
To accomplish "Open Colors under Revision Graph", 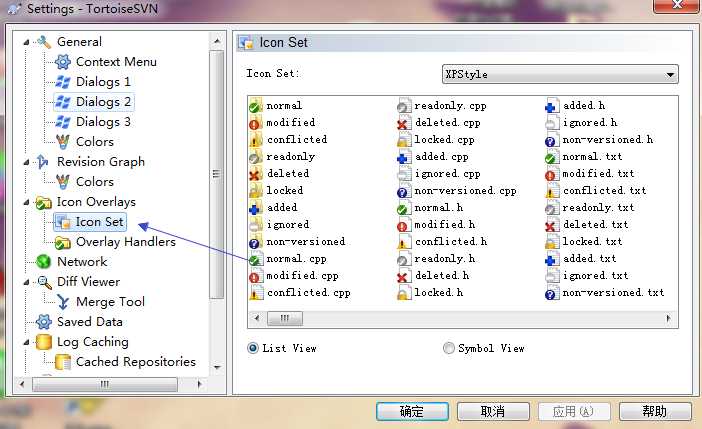I will point(94,182).
